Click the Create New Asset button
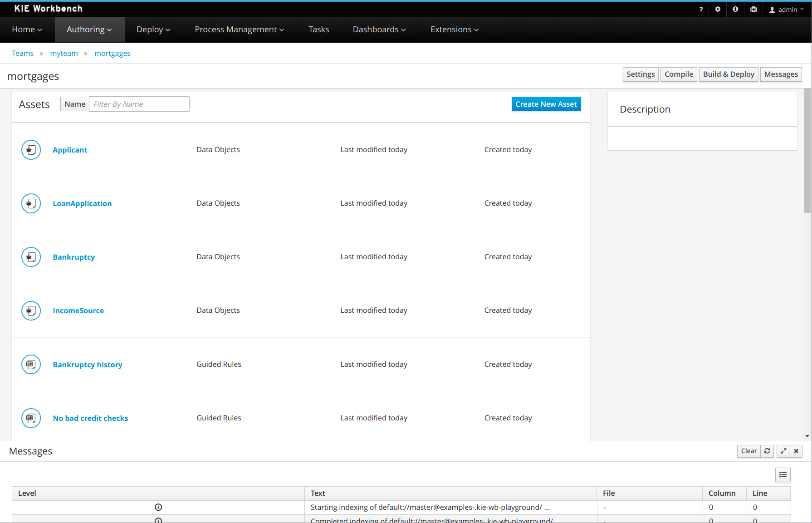Viewport: 812px width, 523px height. point(546,104)
